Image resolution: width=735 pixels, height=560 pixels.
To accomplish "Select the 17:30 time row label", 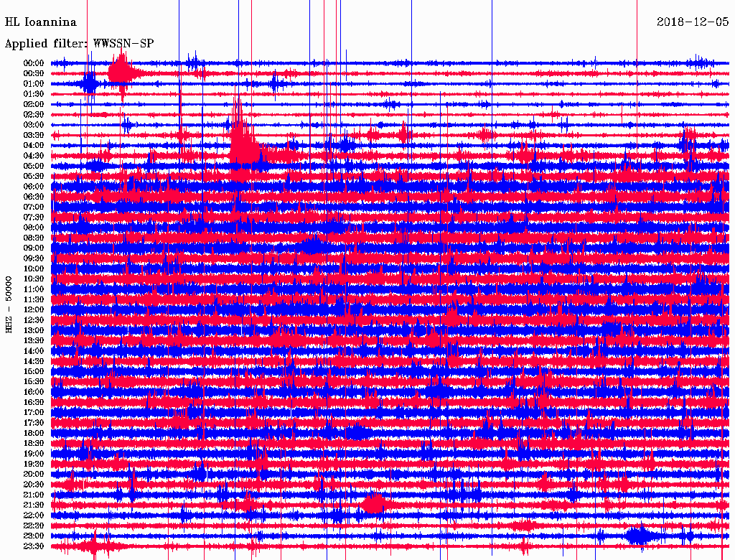I will tap(34, 423).
